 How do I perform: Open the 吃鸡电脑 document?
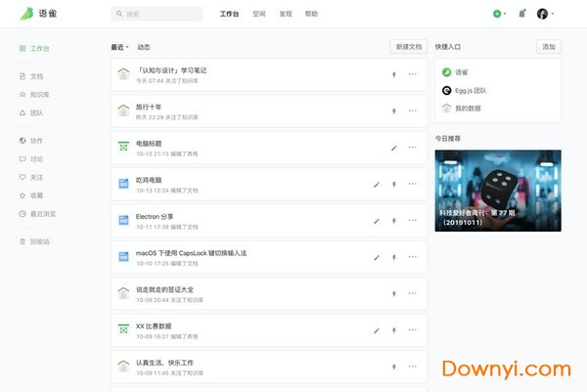[x=149, y=180]
